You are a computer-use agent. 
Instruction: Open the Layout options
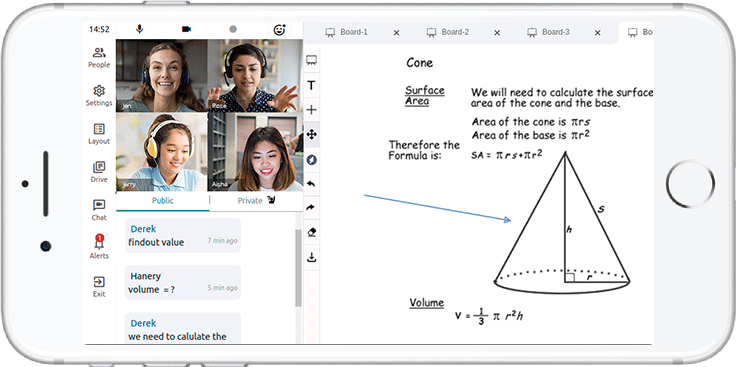99,134
